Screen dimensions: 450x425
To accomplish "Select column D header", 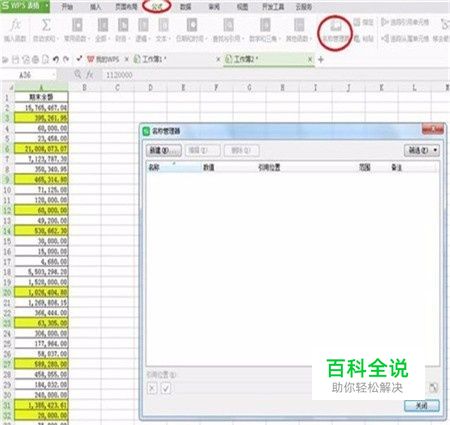I will [150, 88].
